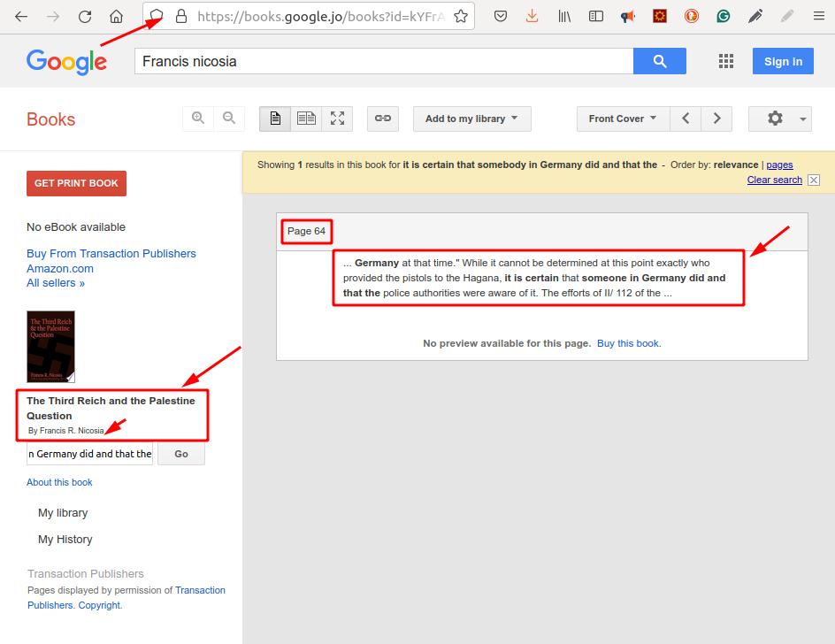
Task: Expand Add to my library dropdown
Action: [x=471, y=119]
